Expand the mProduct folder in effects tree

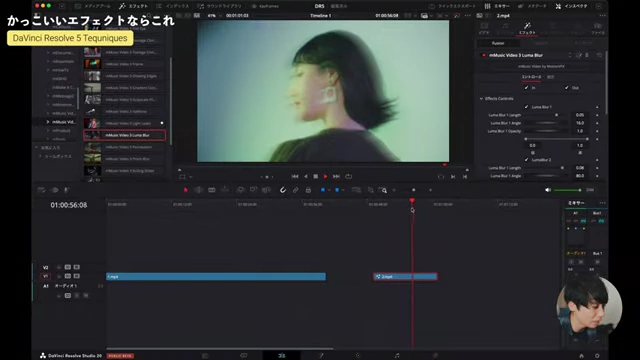point(48,131)
